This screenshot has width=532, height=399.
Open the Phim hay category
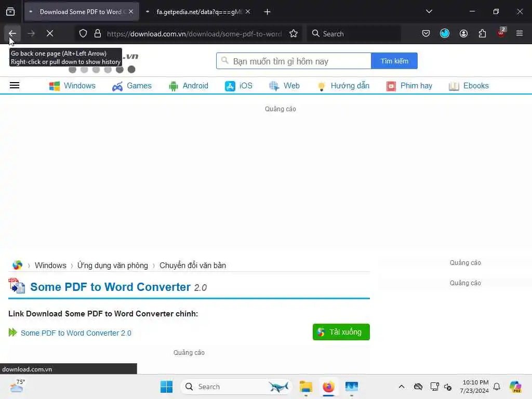click(x=409, y=86)
